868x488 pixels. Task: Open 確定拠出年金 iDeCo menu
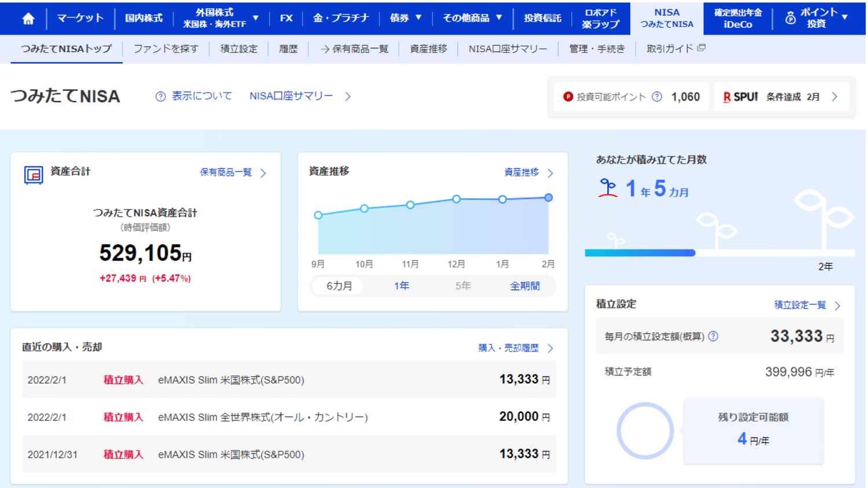[x=738, y=18]
